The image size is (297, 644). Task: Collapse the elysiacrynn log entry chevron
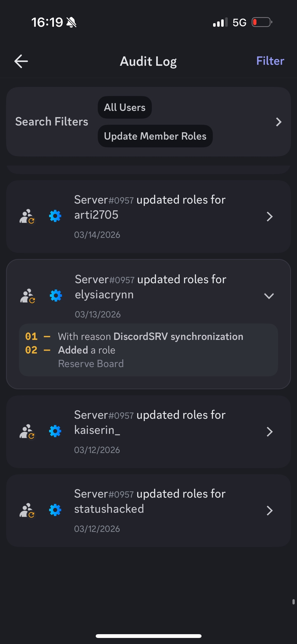269,296
